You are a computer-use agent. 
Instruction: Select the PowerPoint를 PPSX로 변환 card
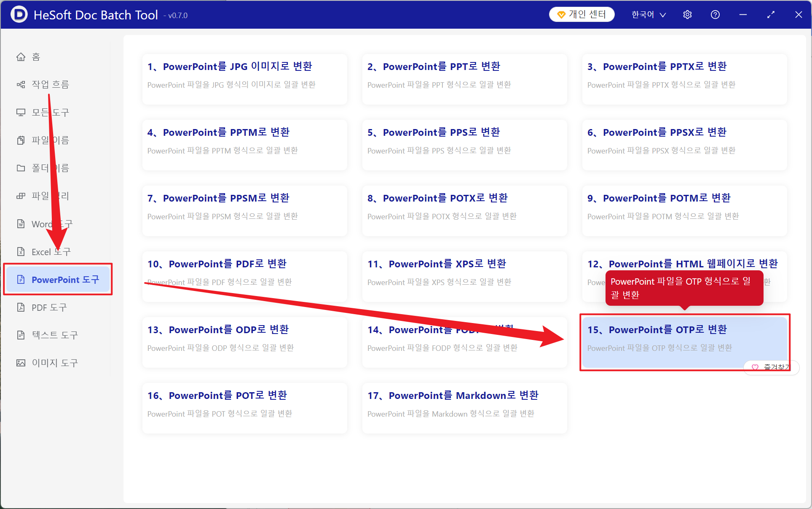tap(684, 145)
